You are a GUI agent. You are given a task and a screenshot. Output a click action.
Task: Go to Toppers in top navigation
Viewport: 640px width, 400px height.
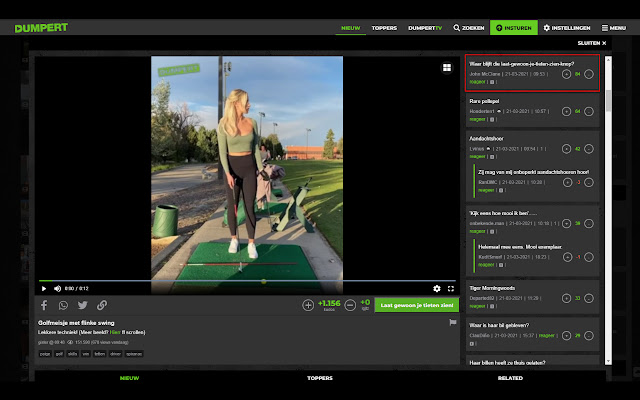[384, 28]
